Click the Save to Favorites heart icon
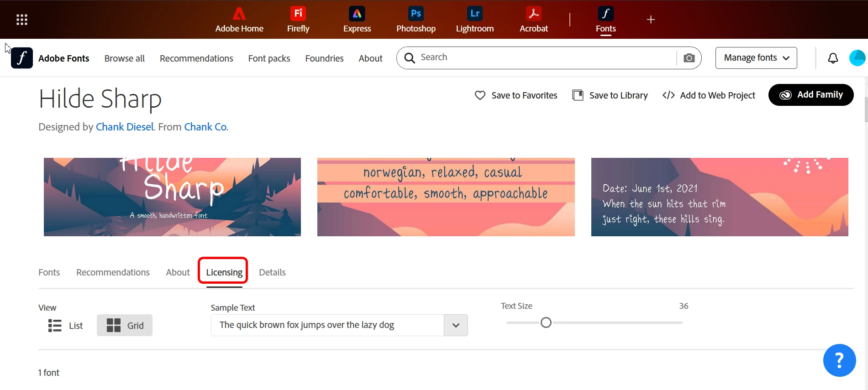Viewport: 868px width, 390px height. (480, 95)
